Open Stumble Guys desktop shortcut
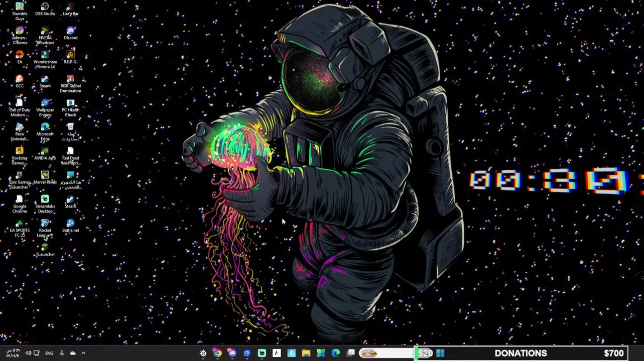This screenshot has width=644, height=361. pos(20,12)
